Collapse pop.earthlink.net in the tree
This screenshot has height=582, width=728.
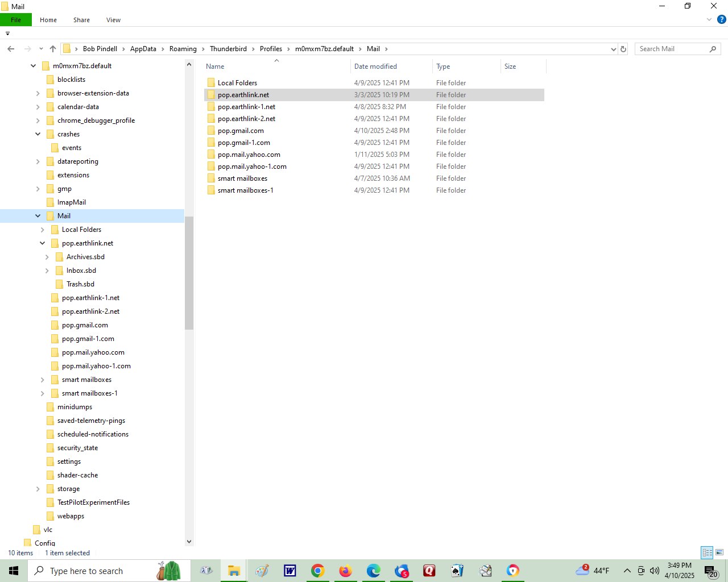[x=42, y=243]
